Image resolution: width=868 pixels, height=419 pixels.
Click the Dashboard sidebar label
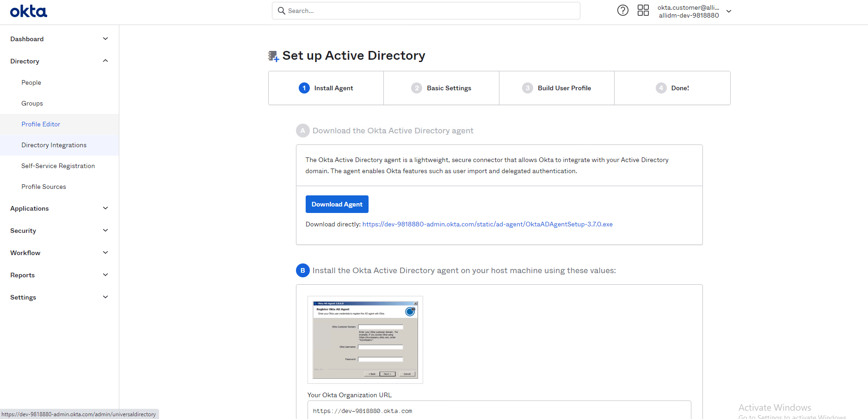click(x=27, y=39)
